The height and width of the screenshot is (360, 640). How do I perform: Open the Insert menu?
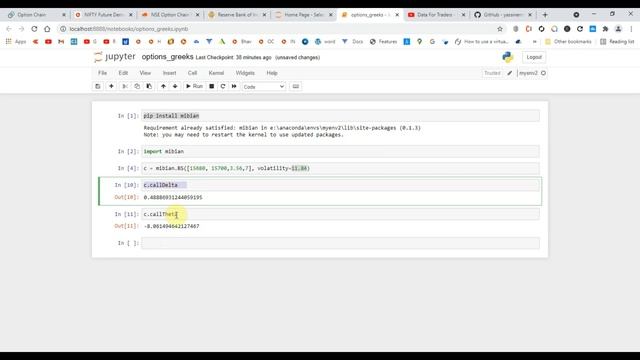pyautogui.click(x=169, y=73)
